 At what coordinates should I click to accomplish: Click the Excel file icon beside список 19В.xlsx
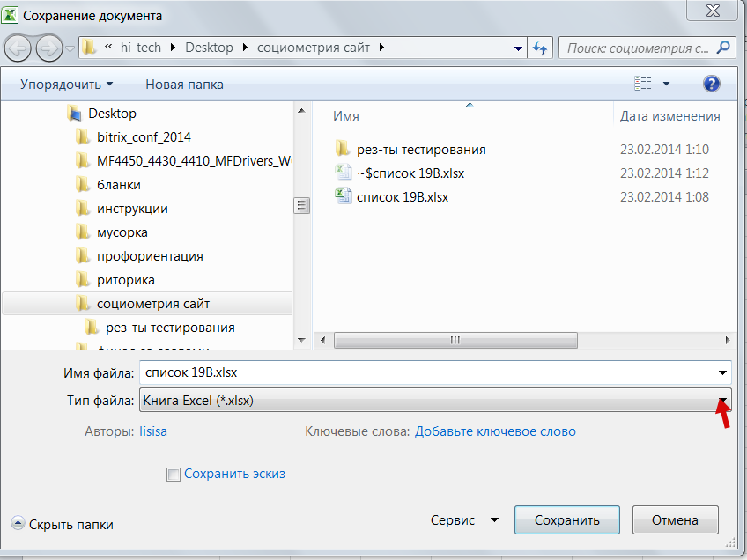click(x=343, y=196)
